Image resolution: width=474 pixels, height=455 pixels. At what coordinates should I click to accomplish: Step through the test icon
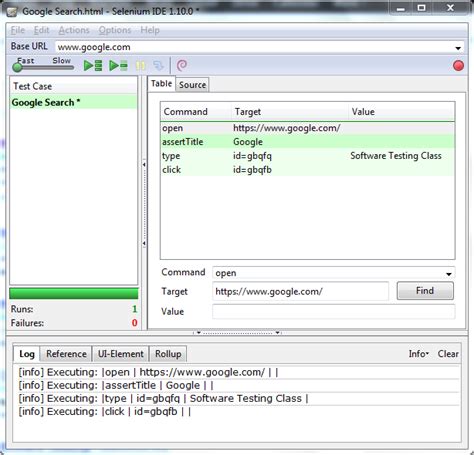click(158, 65)
